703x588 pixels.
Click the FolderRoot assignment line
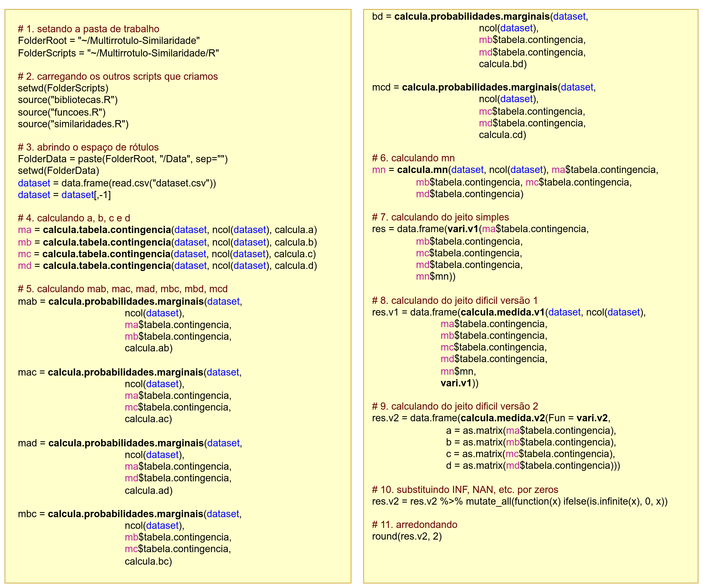tap(109, 41)
